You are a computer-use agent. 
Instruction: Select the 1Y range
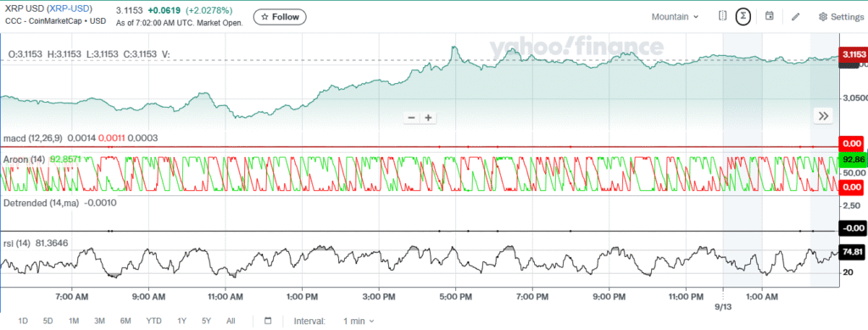182,321
